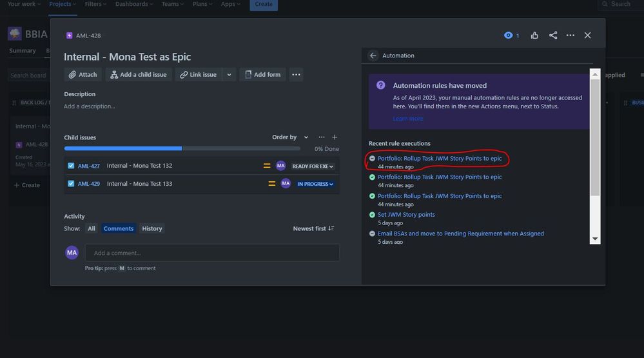Click Add a child issue

[139, 74]
